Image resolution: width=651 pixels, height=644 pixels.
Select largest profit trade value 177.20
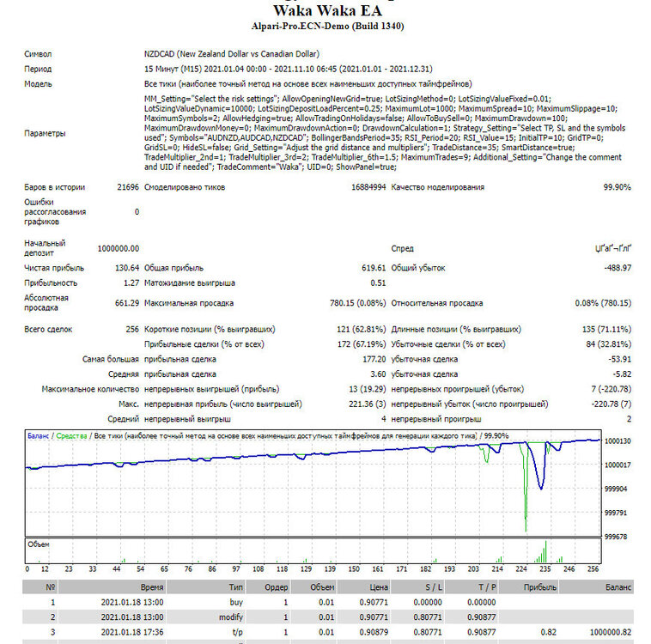click(x=374, y=359)
